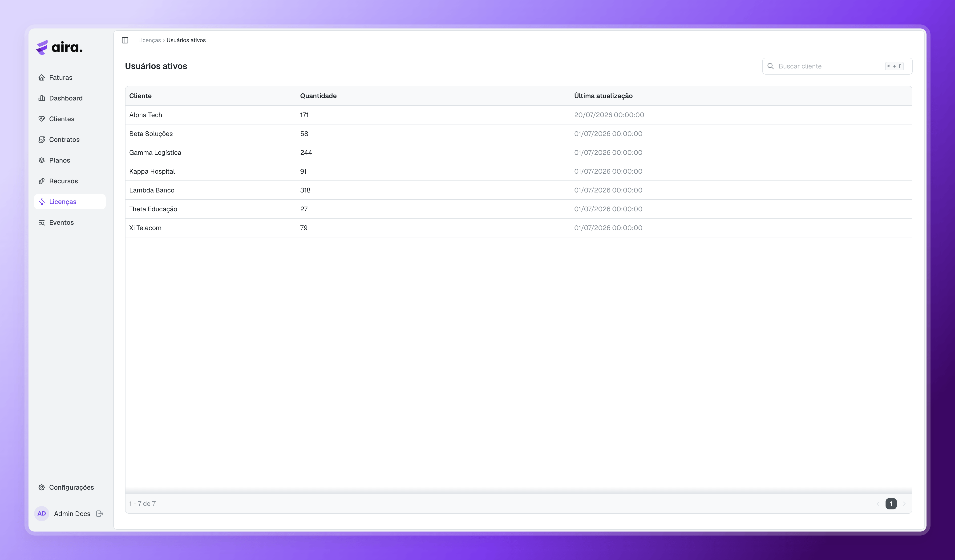Select the Xi Telecom row
Viewport: 955px width, 560px height.
tap(518, 228)
